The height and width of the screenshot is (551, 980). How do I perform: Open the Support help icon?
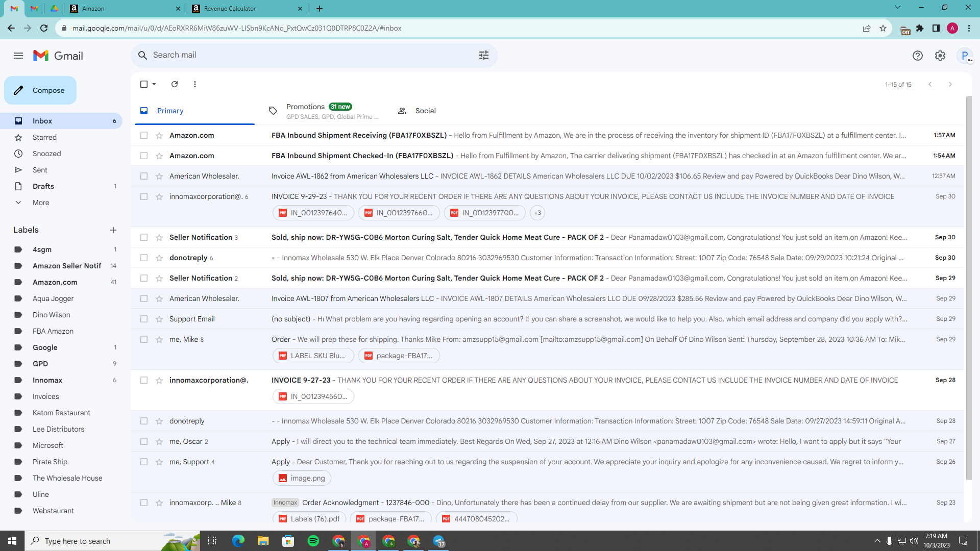pyautogui.click(x=918, y=56)
